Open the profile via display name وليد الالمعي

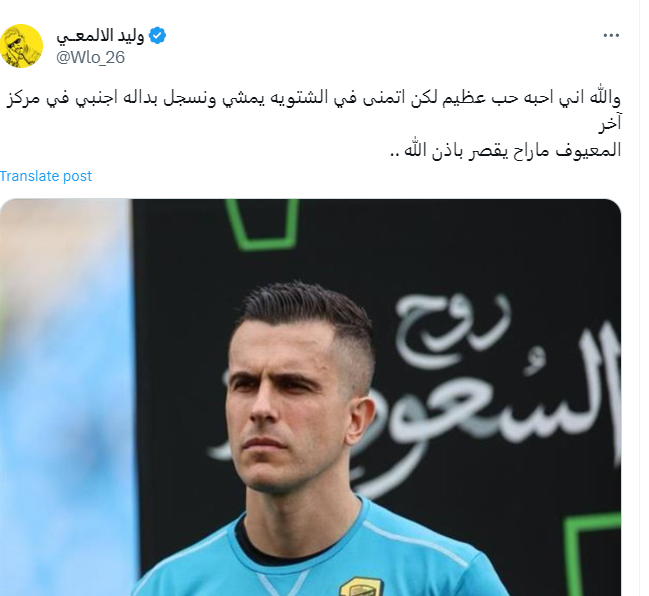click(101, 36)
